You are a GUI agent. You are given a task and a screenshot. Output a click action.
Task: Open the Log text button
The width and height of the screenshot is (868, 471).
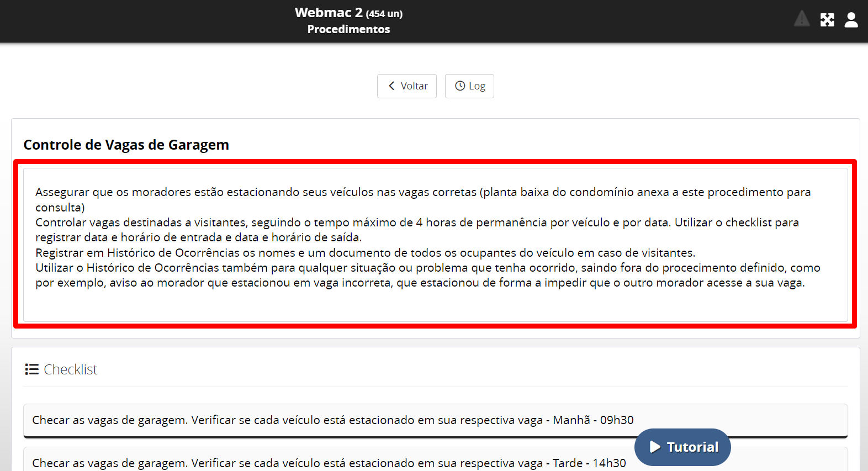tap(477, 86)
